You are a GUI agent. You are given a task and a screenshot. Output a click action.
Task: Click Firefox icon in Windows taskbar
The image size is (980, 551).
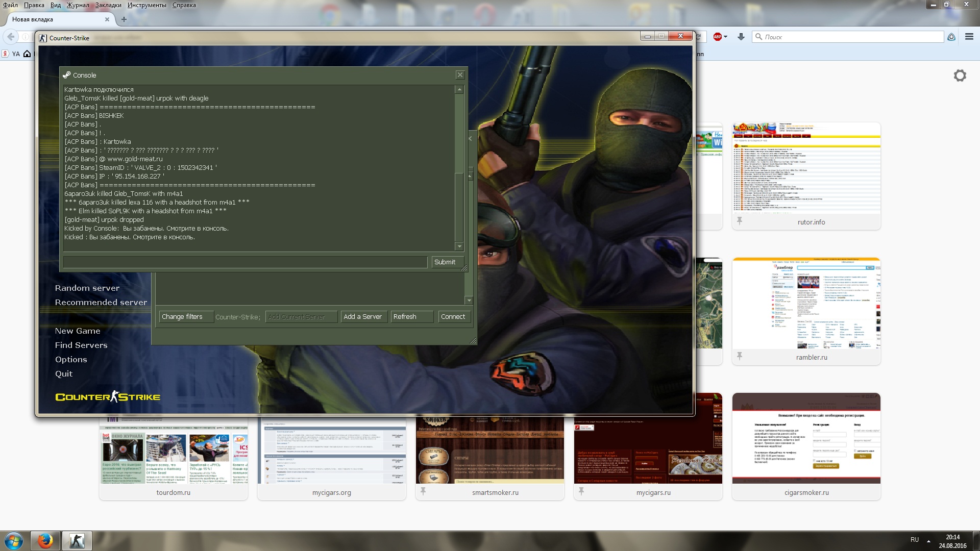[x=45, y=541]
